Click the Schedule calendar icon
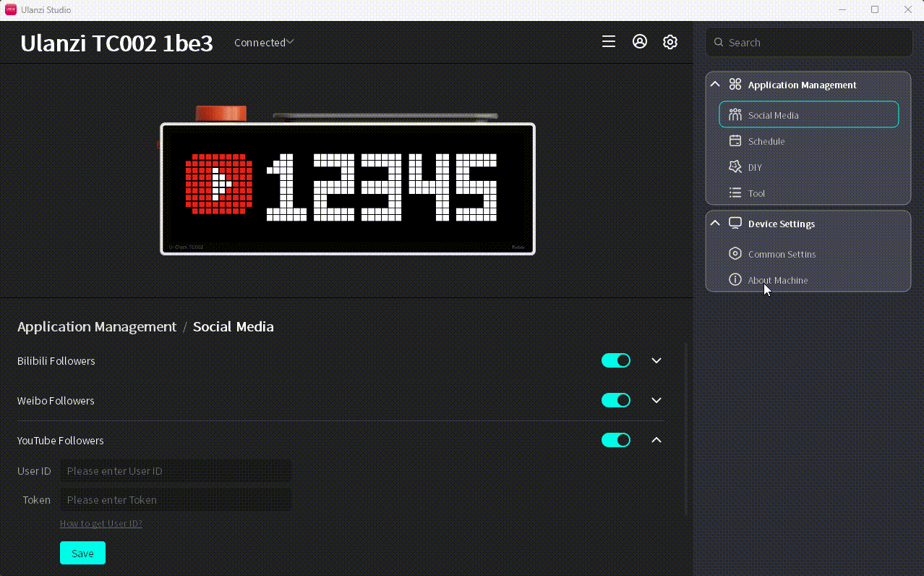Image resolution: width=924 pixels, height=576 pixels. coord(735,141)
